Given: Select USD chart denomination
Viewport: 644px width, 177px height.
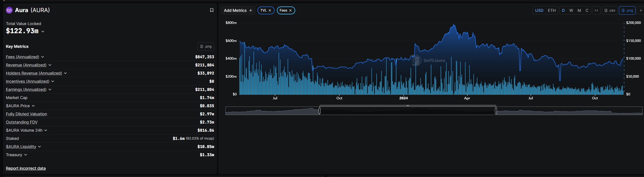Looking at the screenshot, I should pyautogui.click(x=539, y=10).
